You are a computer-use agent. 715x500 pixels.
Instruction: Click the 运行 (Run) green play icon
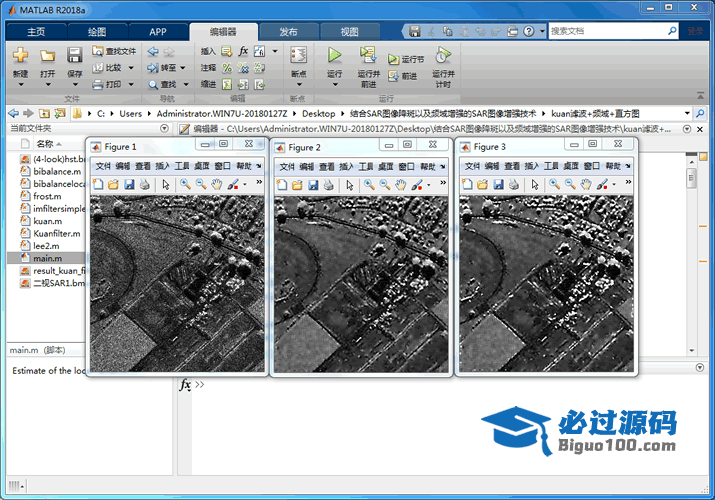pyautogui.click(x=334, y=55)
